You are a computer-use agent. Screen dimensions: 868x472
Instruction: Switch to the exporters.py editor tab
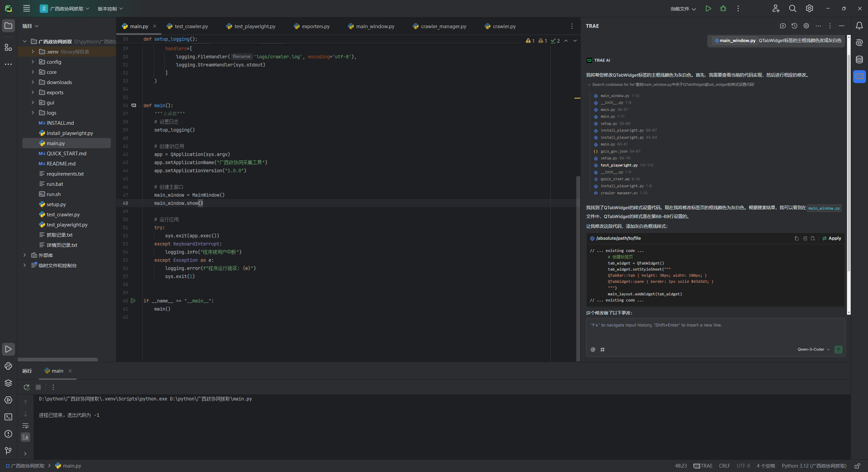click(315, 26)
